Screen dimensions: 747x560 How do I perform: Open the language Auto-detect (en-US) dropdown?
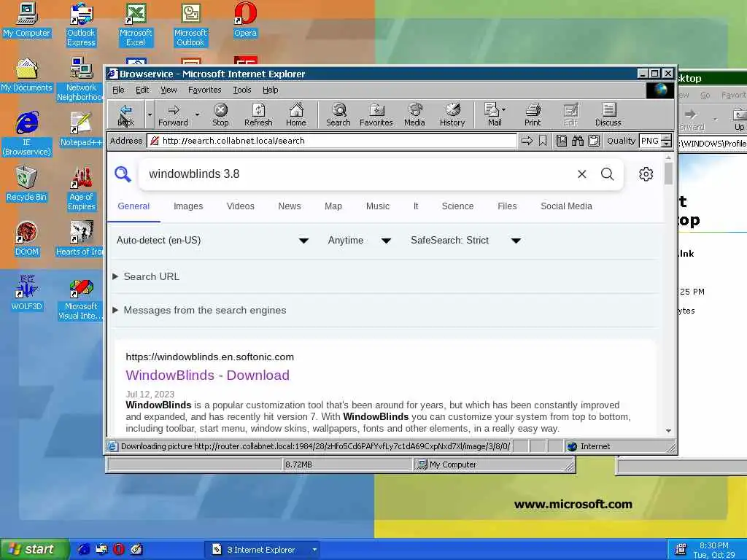[212, 241]
